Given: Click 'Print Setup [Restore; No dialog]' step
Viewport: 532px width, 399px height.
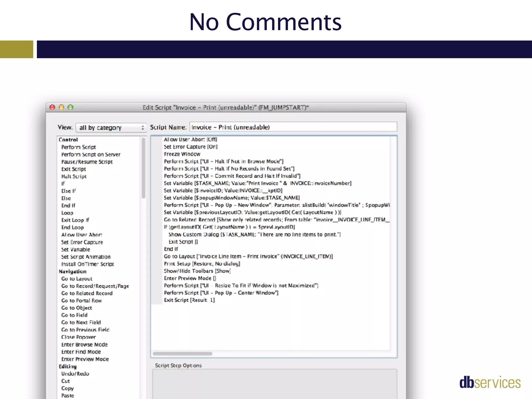Looking at the screenshot, I should coord(202,264).
